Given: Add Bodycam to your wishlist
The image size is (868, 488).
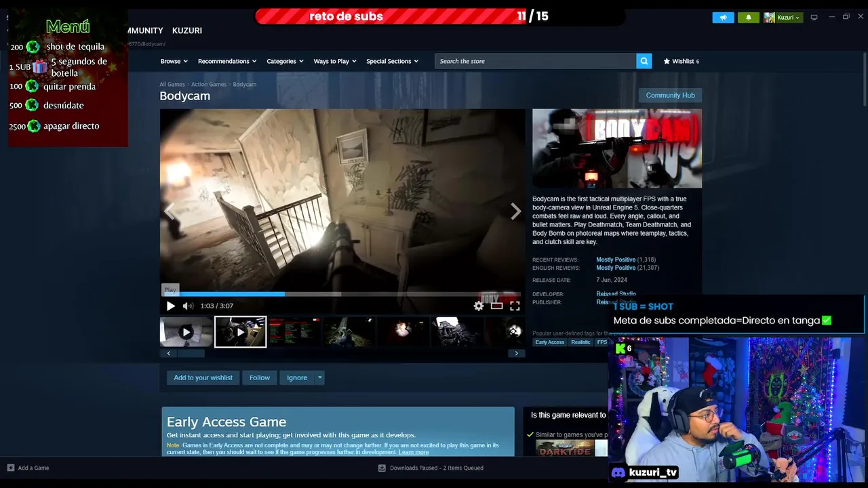Looking at the screenshot, I should click(x=203, y=378).
